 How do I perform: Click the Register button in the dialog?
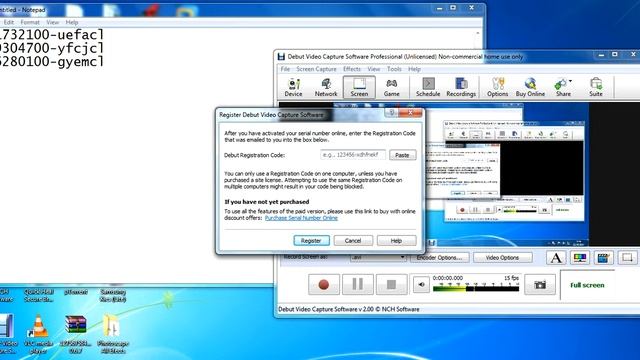pos(311,241)
